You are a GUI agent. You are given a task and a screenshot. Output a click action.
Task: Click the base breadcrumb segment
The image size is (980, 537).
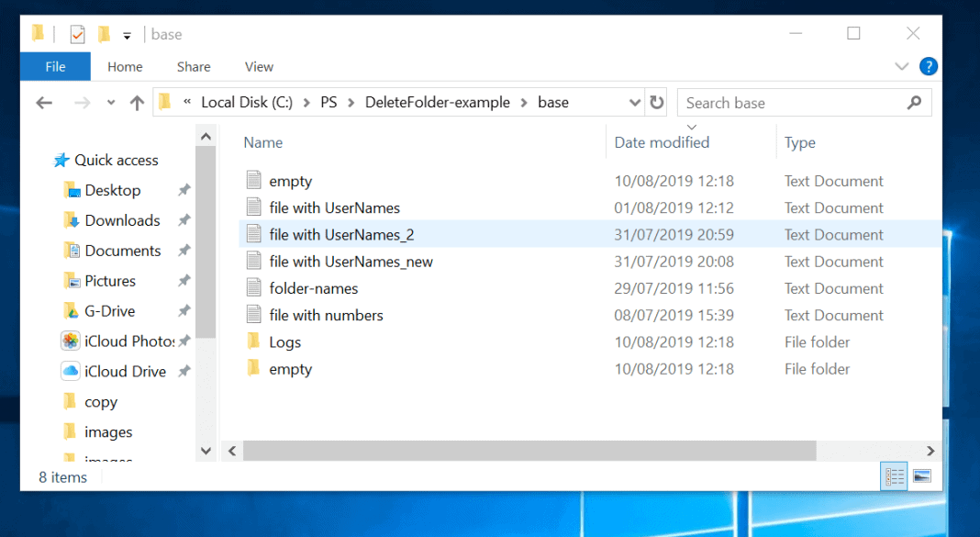[553, 102]
